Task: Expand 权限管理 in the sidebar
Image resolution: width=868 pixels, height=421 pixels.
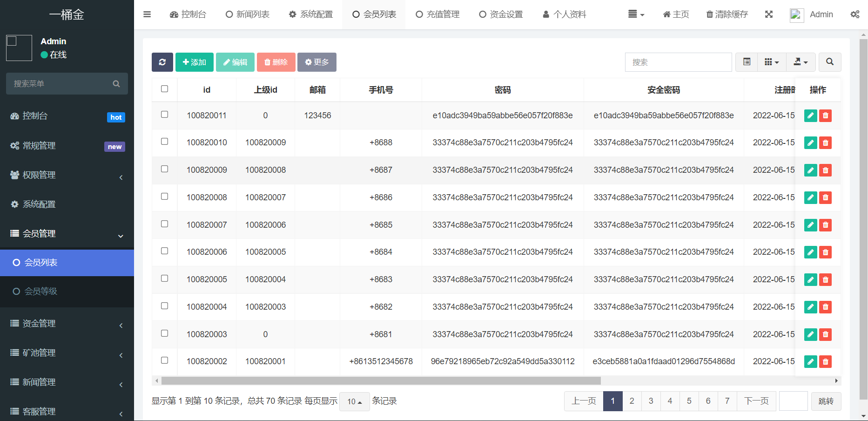Action: 67,175
